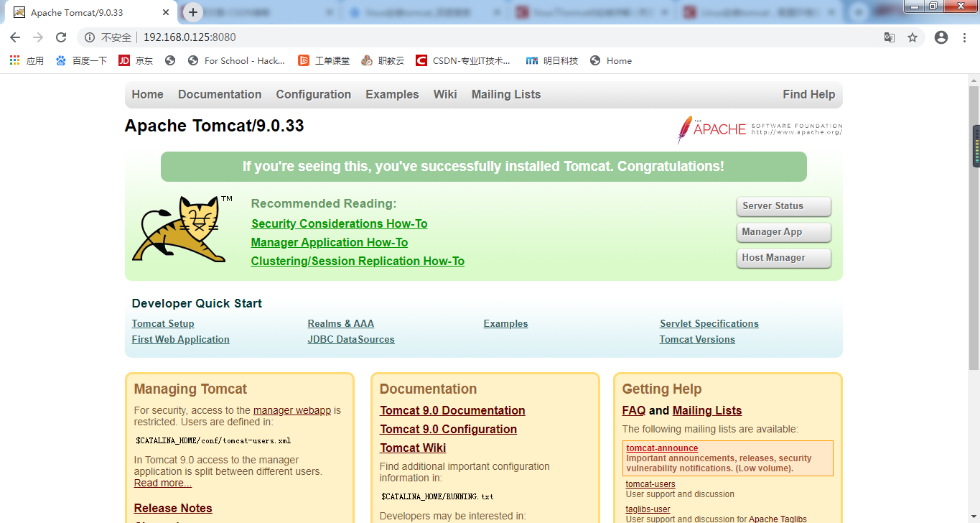This screenshot has height=523, width=980.
Task: Open the Tomcat Wiki link
Action: tap(413, 448)
